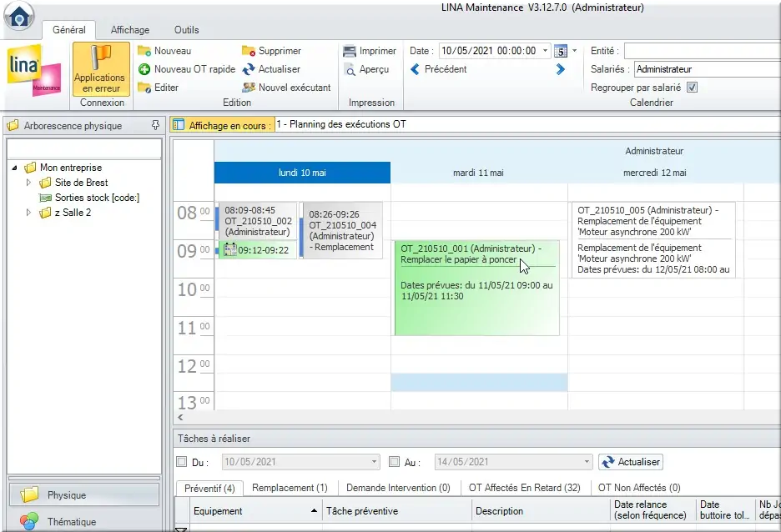Select the Demande Intervention (0) tab
Viewport: 781px width, 532px height.
[398, 488]
